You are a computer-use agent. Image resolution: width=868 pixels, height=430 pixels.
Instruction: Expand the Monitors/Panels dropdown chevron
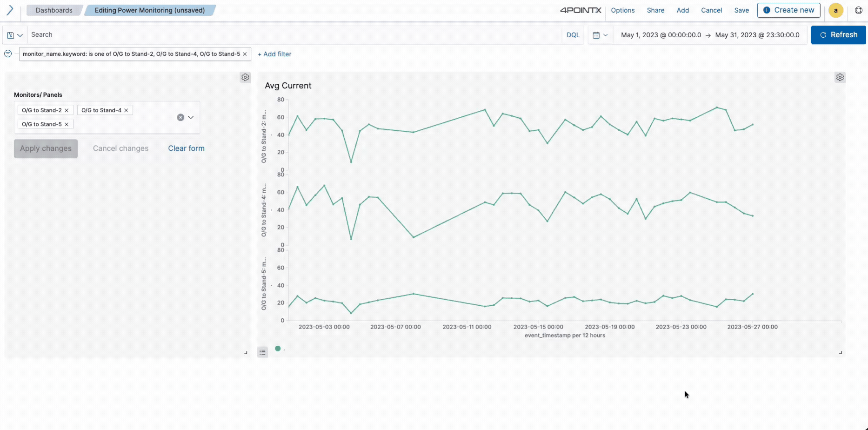pos(191,117)
